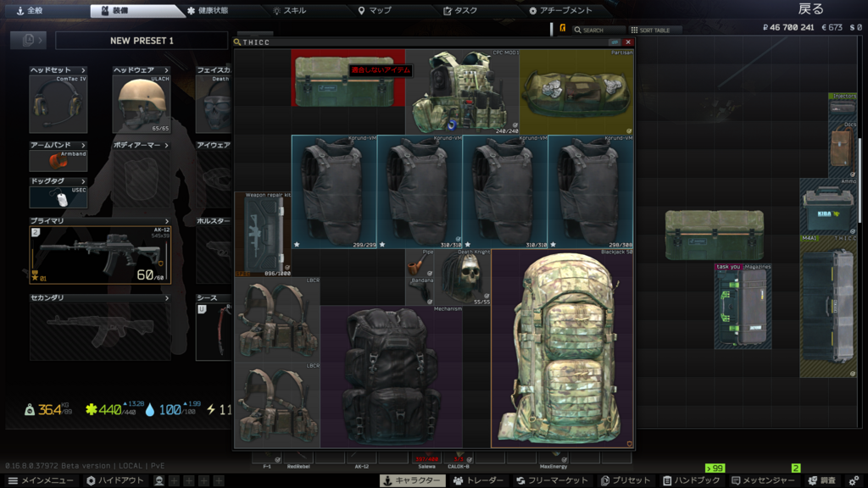This screenshot has height=488, width=868.
Task: Open the settings gear in bottom bar
Action: 854,480
